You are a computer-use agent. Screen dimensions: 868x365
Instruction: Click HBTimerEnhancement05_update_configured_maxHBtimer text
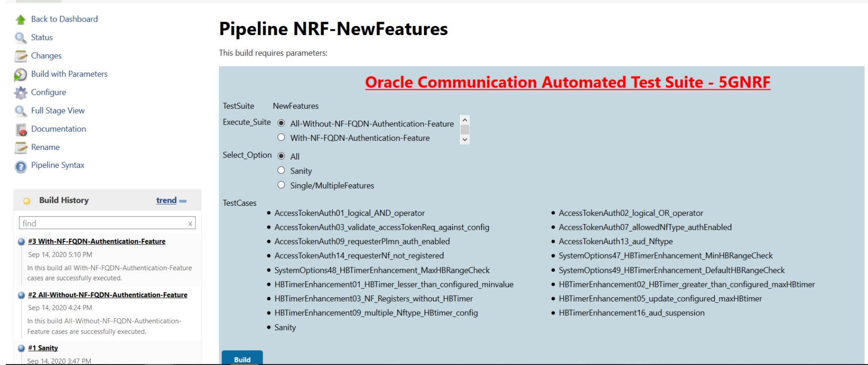coord(661,299)
